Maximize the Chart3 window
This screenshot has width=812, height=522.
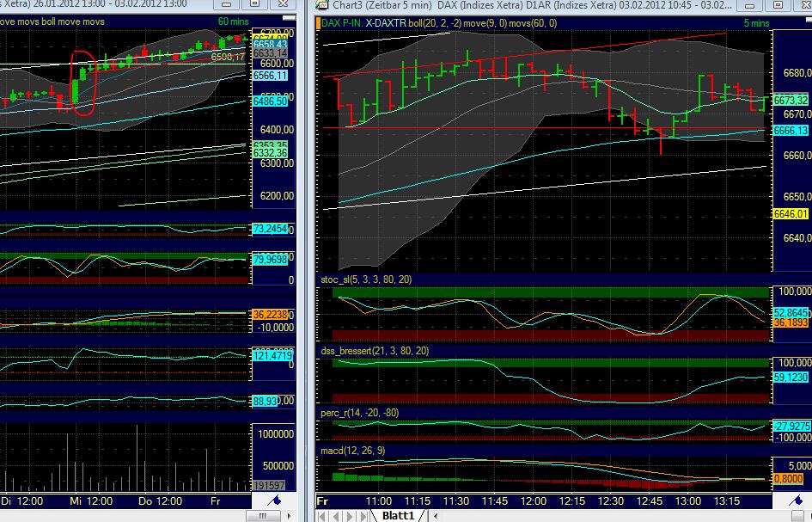(x=778, y=4)
